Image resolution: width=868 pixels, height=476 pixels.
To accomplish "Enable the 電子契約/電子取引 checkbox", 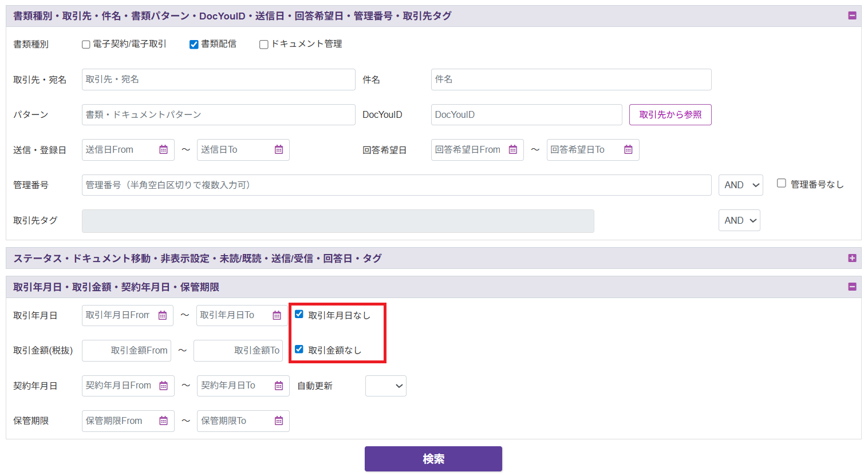I will pyautogui.click(x=86, y=45).
